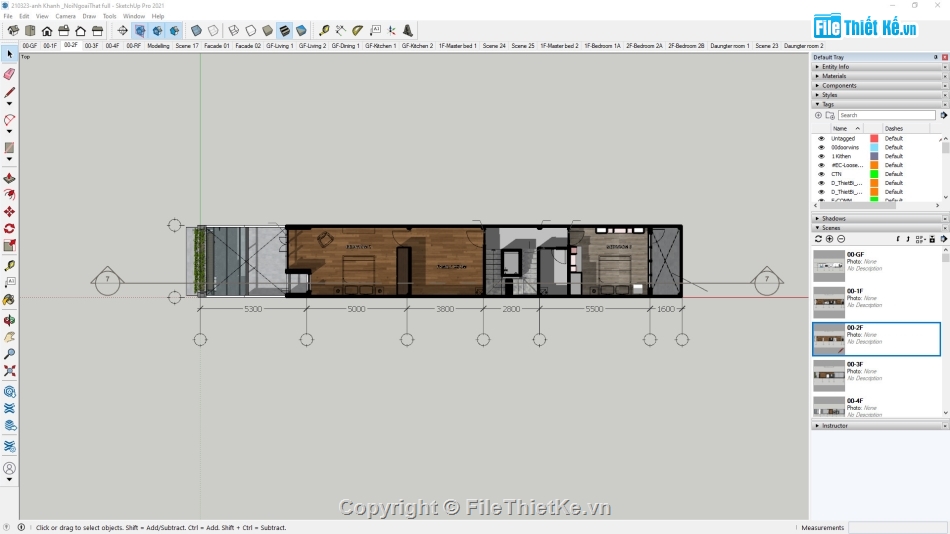Click Add Scene plus icon

(x=829, y=239)
